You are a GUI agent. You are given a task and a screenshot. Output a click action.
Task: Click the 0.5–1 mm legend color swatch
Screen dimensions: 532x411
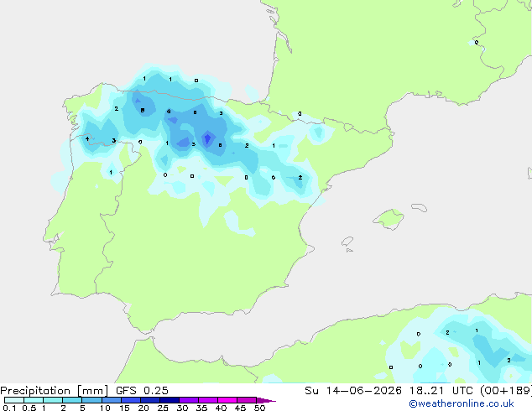pos(34,400)
